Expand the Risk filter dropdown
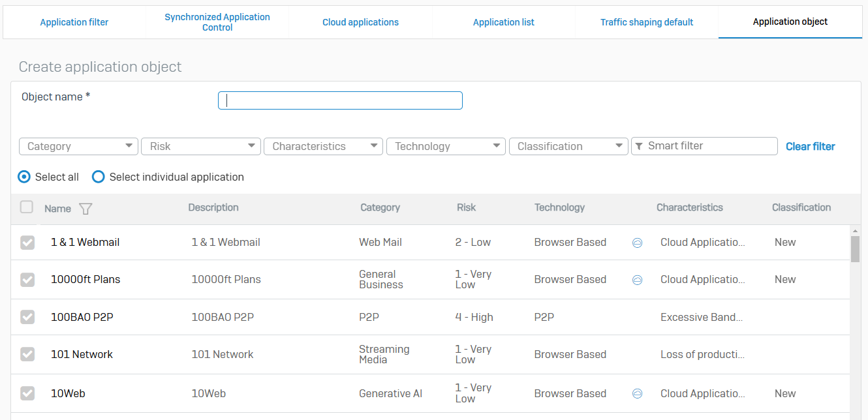 pos(201,146)
